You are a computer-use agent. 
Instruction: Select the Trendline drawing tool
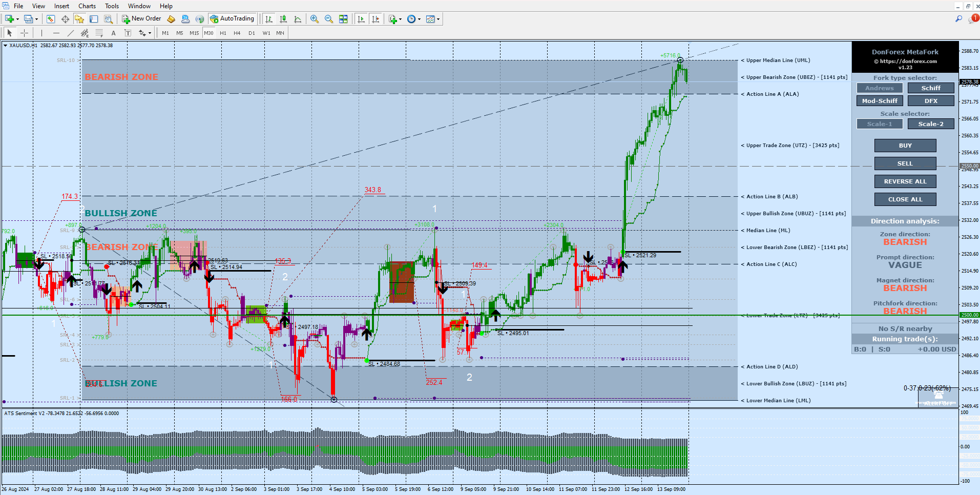point(71,33)
